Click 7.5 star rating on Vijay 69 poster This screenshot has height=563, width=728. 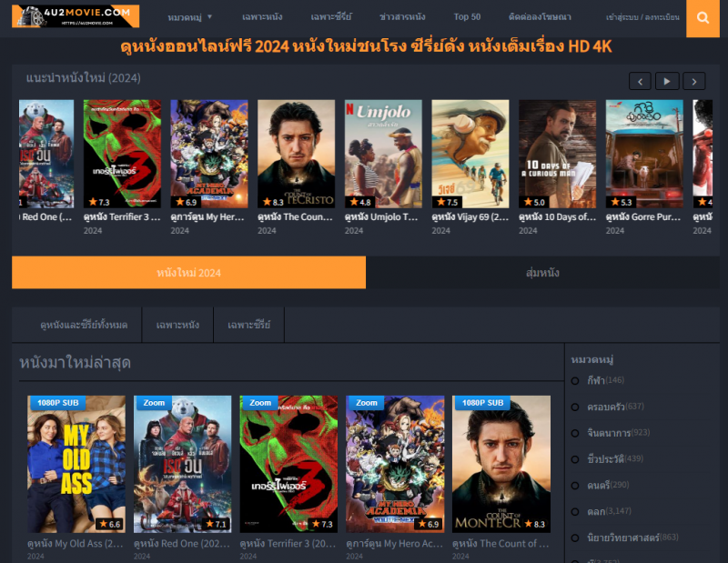coord(448,202)
